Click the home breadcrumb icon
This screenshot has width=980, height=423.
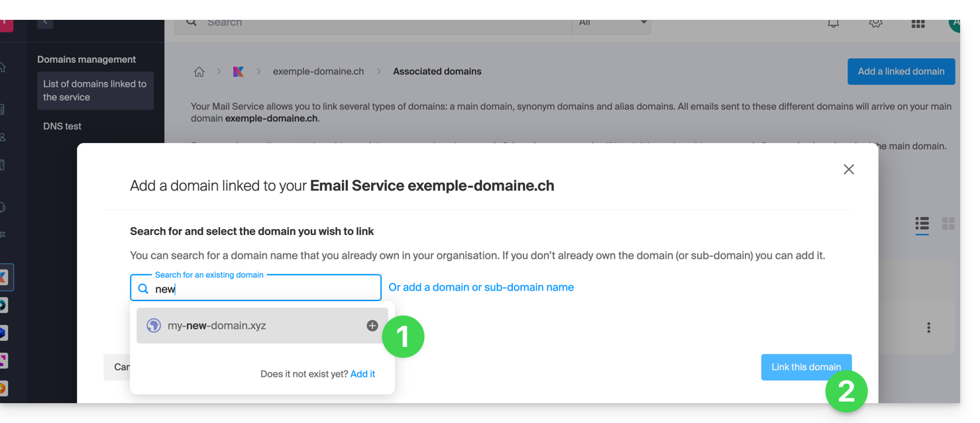(199, 72)
